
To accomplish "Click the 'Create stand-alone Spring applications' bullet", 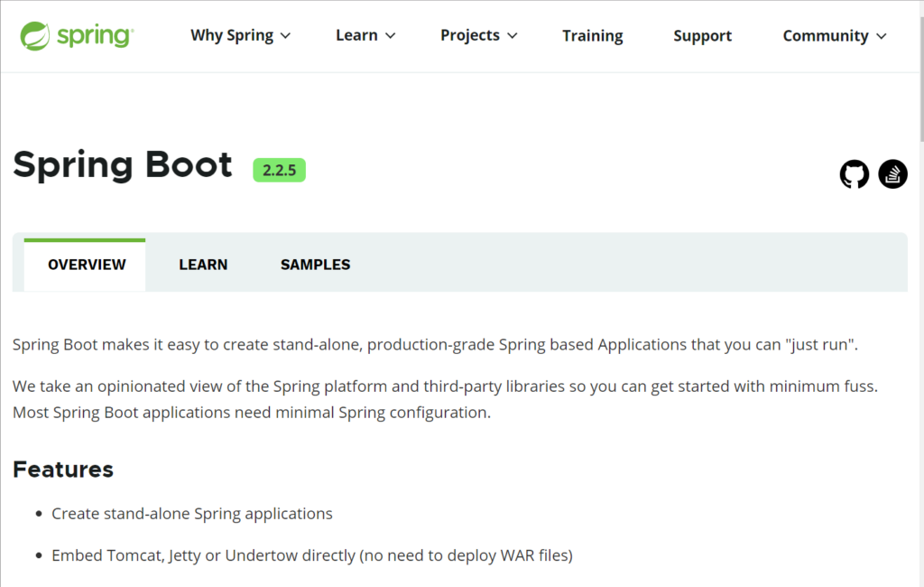I will click(x=192, y=514).
